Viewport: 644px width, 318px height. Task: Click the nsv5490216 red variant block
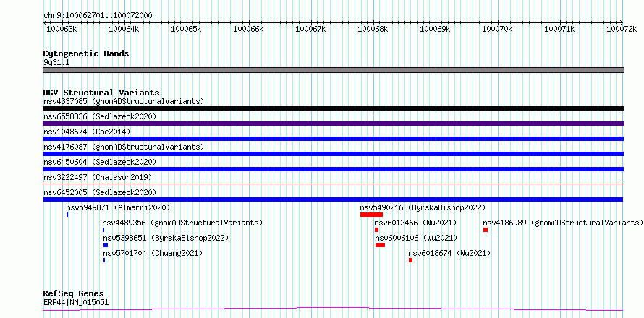[x=371, y=215]
